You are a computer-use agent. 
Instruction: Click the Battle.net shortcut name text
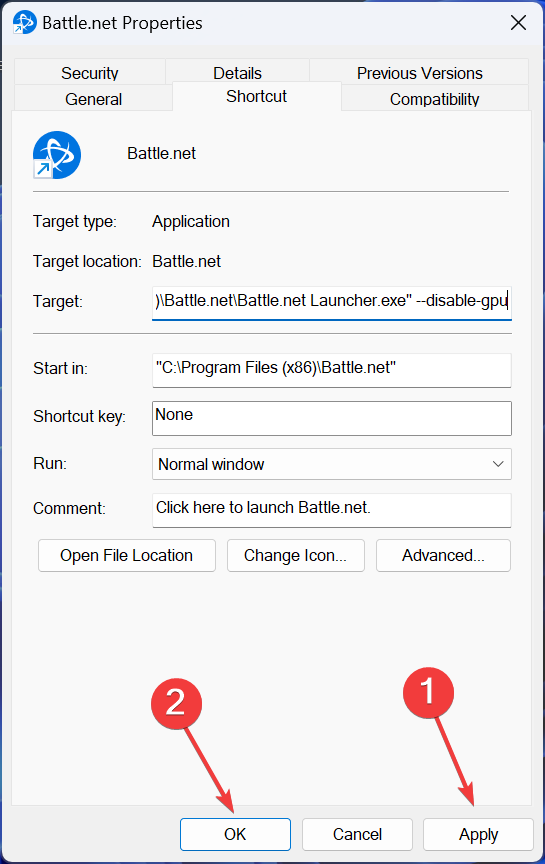(161, 153)
